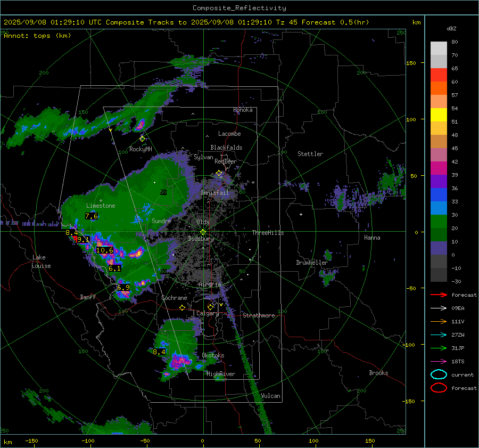Click the orange 111V arrow in legend
This screenshot has width=479, height=448.
tap(439, 321)
